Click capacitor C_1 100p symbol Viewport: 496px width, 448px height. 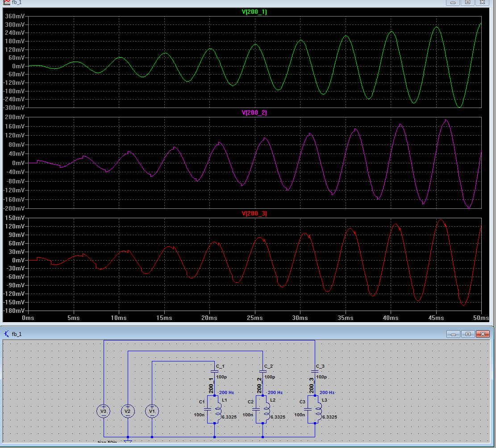tap(214, 372)
